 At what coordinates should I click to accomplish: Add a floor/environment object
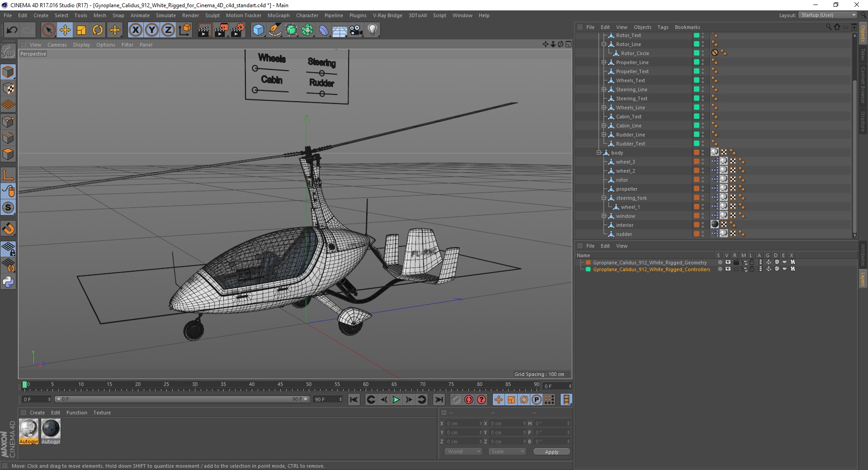click(340, 30)
